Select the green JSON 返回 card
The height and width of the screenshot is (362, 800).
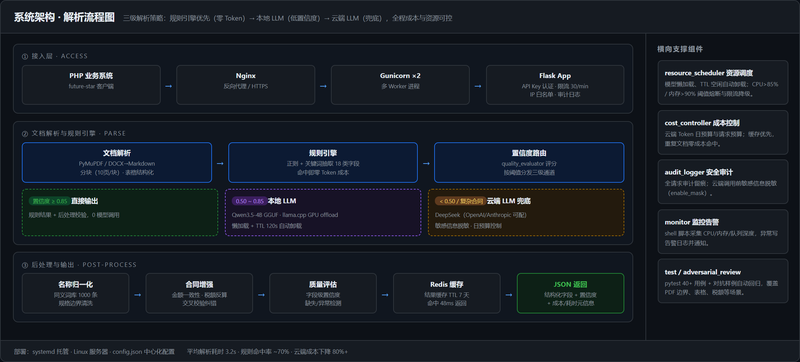pos(570,293)
